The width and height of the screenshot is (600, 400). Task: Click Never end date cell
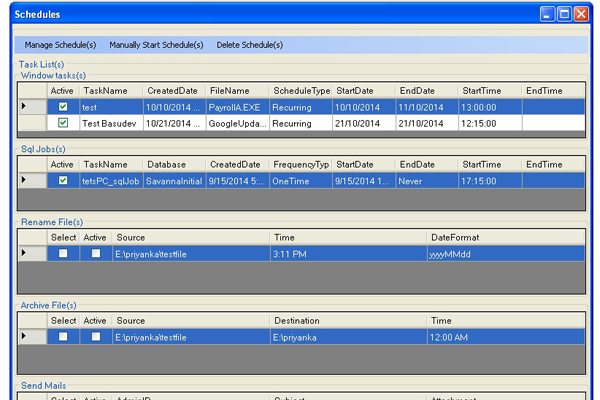click(x=427, y=181)
